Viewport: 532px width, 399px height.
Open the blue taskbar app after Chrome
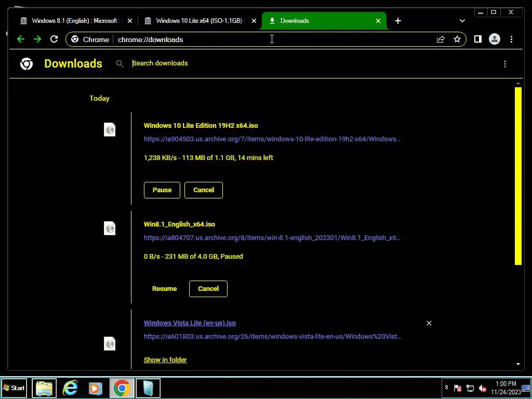pyautogui.click(x=148, y=388)
